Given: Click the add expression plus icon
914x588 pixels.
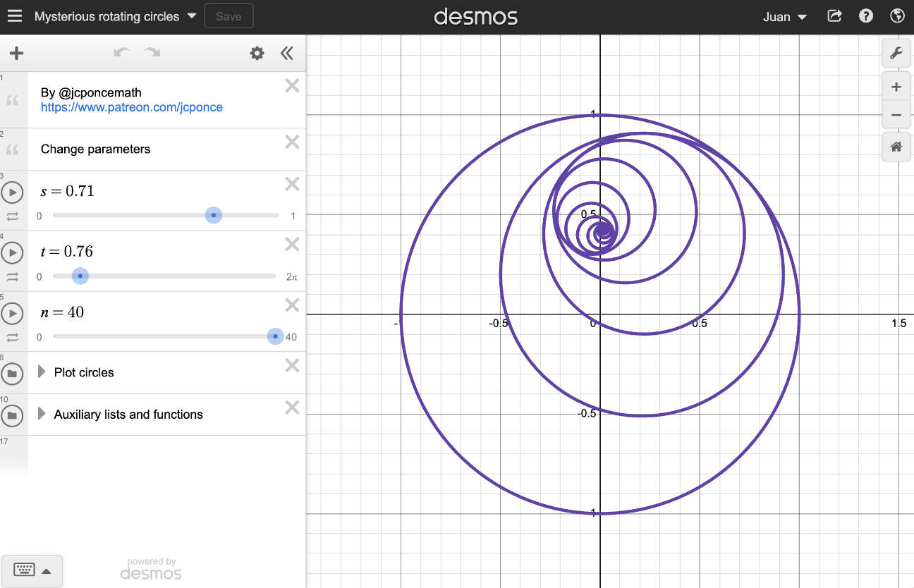Looking at the screenshot, I should click(16, 54).
